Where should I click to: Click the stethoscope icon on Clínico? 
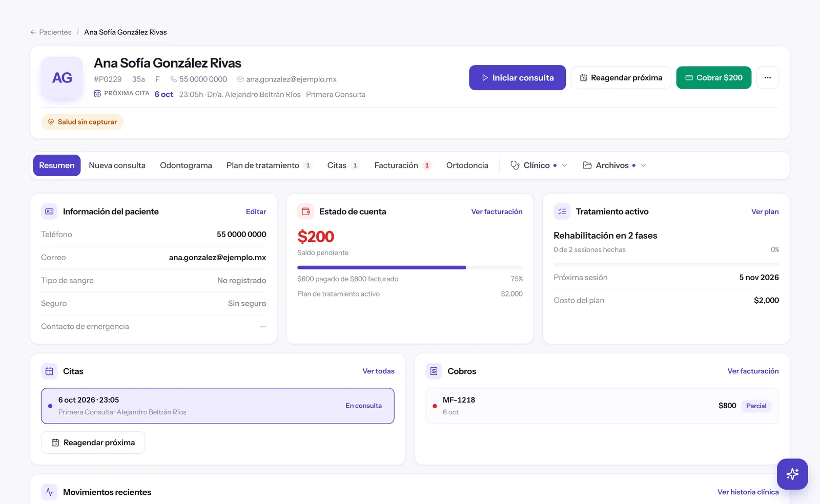pos(515,165)
